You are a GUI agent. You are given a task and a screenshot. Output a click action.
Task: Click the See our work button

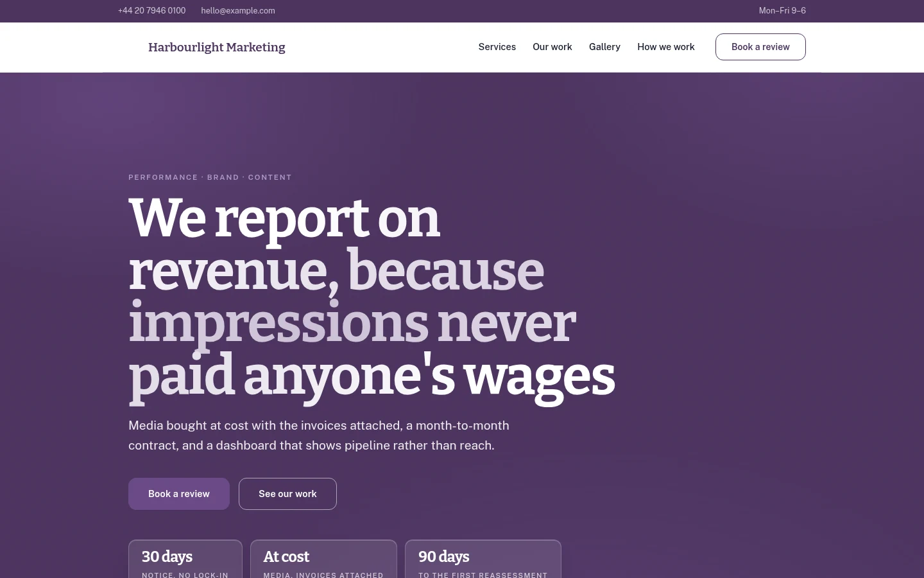(287, 494)
